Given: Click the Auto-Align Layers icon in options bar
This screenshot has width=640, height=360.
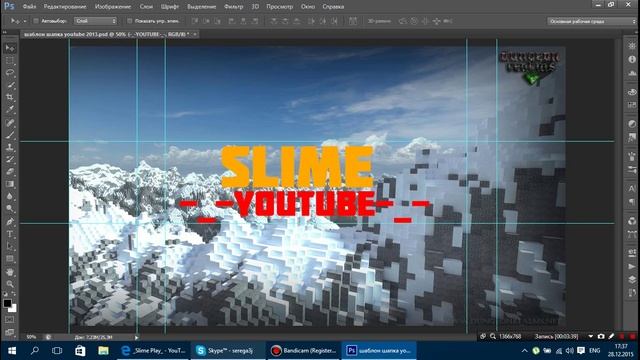Looking at the screenshot, I should (x=353, y=21).
